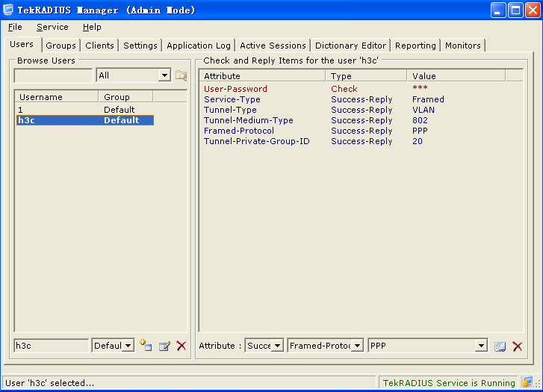543x392 pixels.
Task: Click the value 'Framed'
Action: click(428, 99)
